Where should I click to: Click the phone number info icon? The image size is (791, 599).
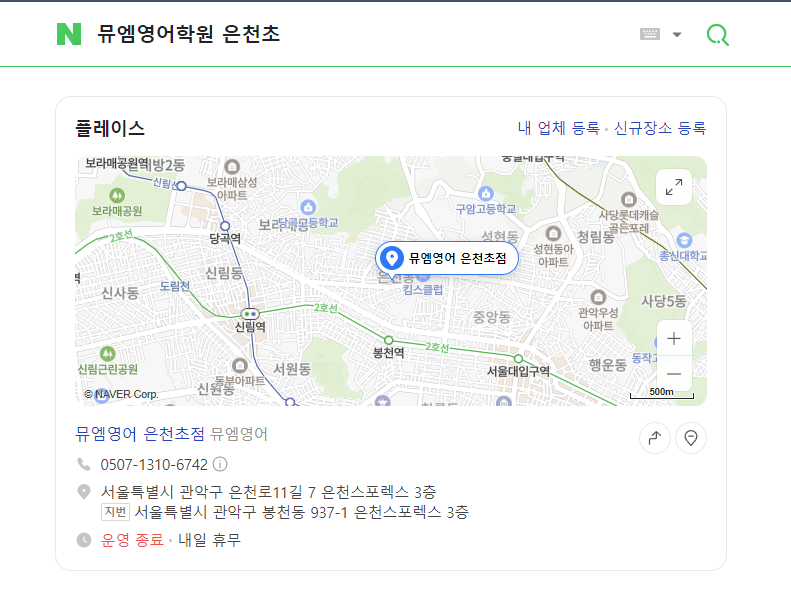pyautogui.click(x=220, y=464)
